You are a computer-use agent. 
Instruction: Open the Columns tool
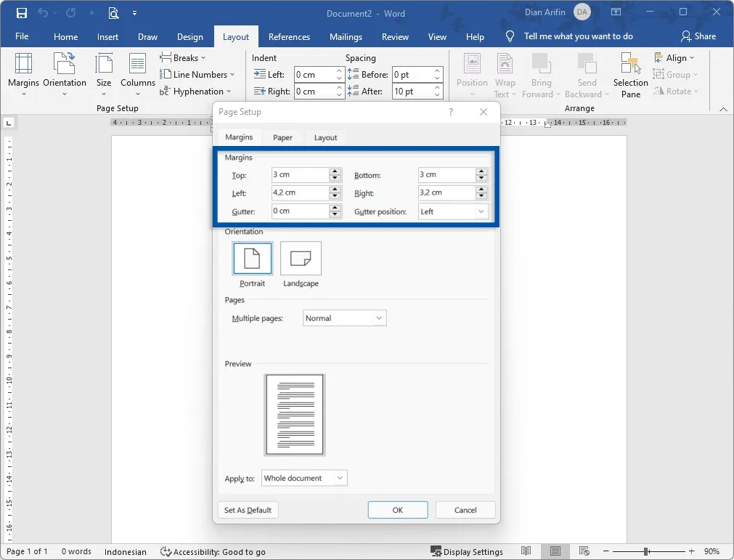(x=137, y=73)
